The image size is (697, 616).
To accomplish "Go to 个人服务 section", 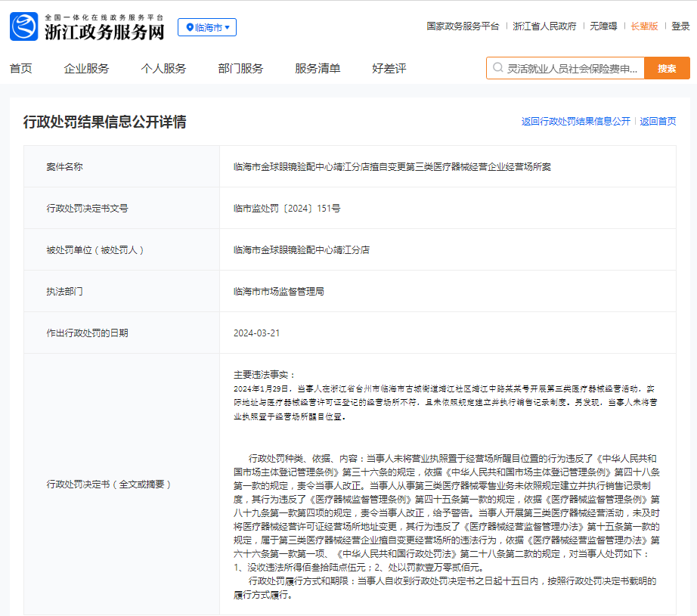I will [x=163, y=69].
